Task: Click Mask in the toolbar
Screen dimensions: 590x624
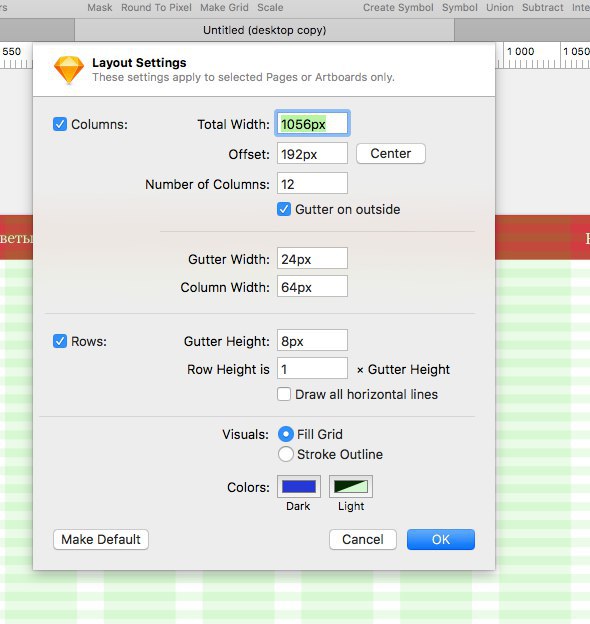Action: point(100,8)
